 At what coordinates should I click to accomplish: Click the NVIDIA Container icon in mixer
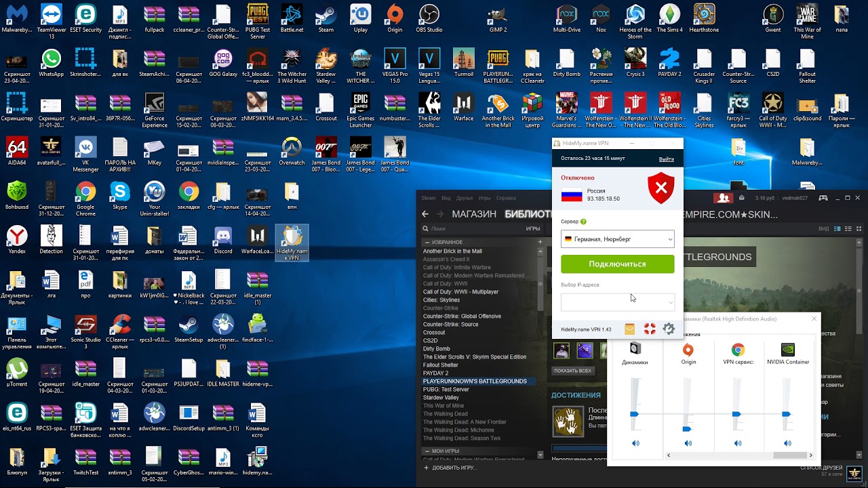coord(788,350)
